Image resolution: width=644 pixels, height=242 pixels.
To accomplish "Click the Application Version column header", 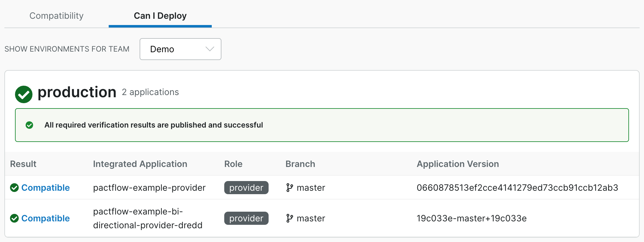I will (458, 164).
